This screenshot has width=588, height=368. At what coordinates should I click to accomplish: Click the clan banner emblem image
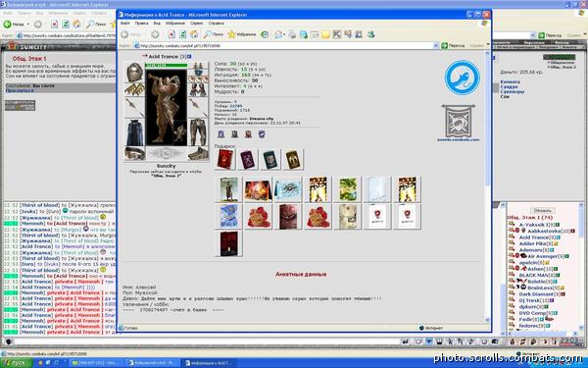pos(459,121)
